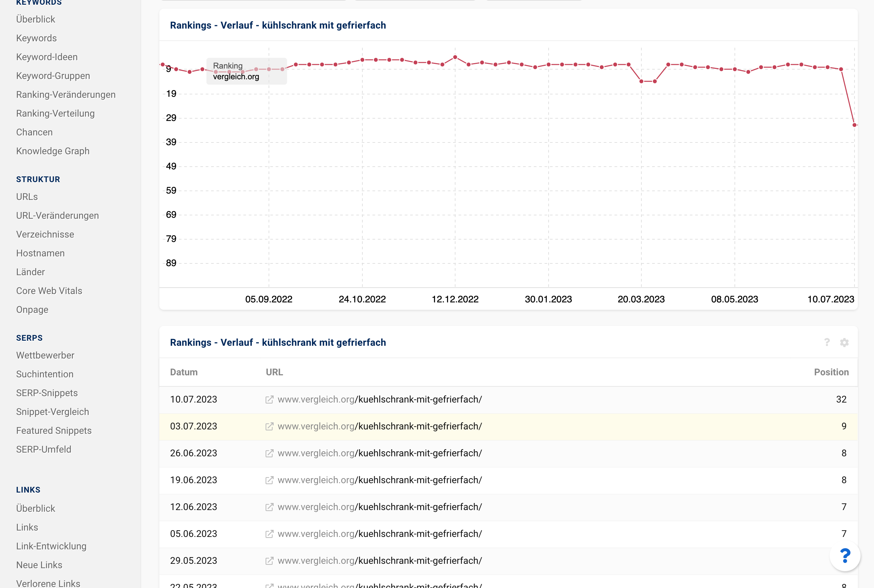Open Keyword-Ideen in the sidebar
The image size is (874, 588).
pos(47,57)
